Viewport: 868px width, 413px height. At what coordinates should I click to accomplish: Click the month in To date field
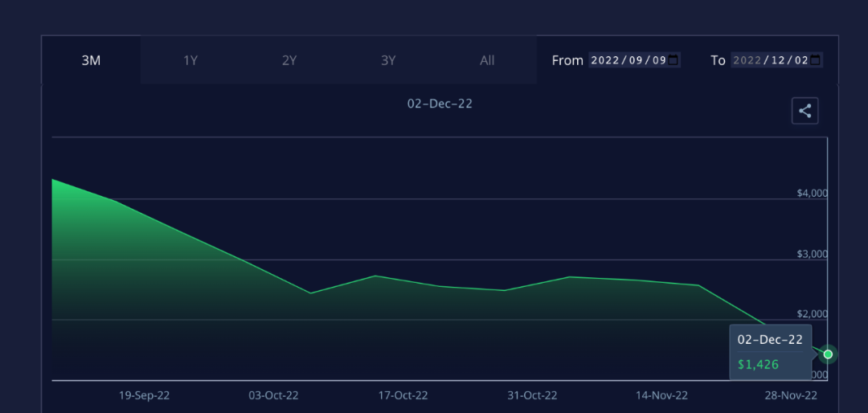776,60
